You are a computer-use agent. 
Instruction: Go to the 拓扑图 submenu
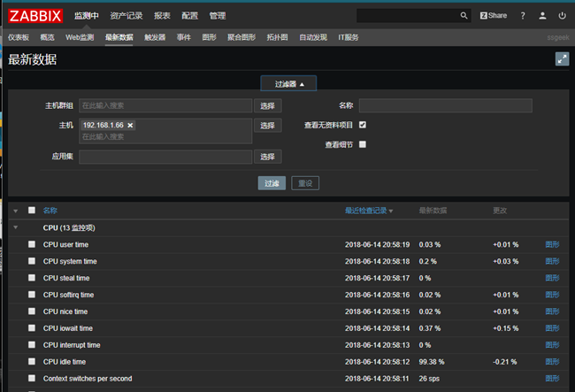(x=277, y=37)
